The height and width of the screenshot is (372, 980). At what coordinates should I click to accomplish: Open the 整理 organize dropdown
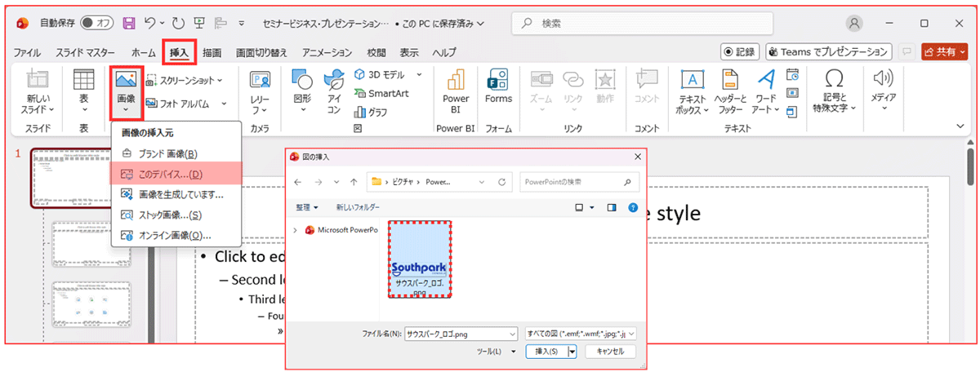point(307,207)
